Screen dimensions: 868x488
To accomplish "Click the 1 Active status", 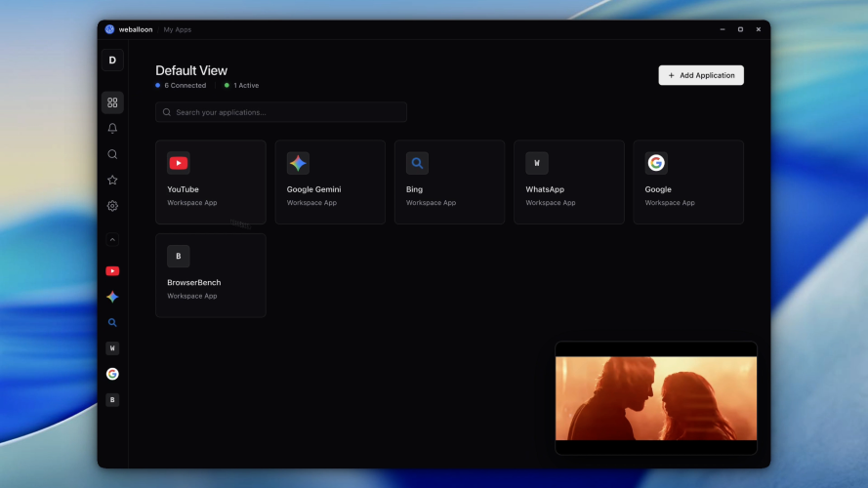I will click(242, 85).
